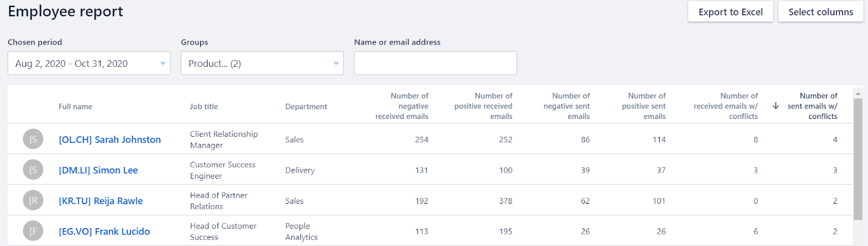Viewport: 868px width, 246px height.
Task: Click Sarah Johnston's avatar icon
Action: 33,140
